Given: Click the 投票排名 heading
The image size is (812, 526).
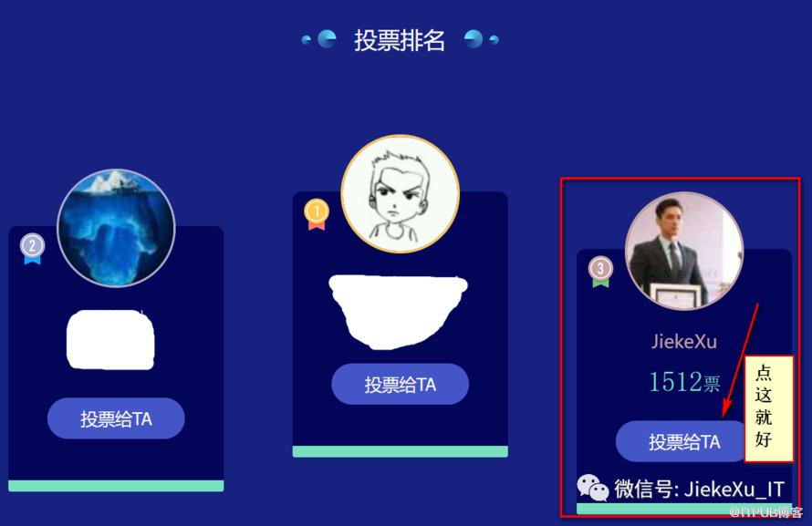Looking at the screenshot, I should tap(400, 40).
